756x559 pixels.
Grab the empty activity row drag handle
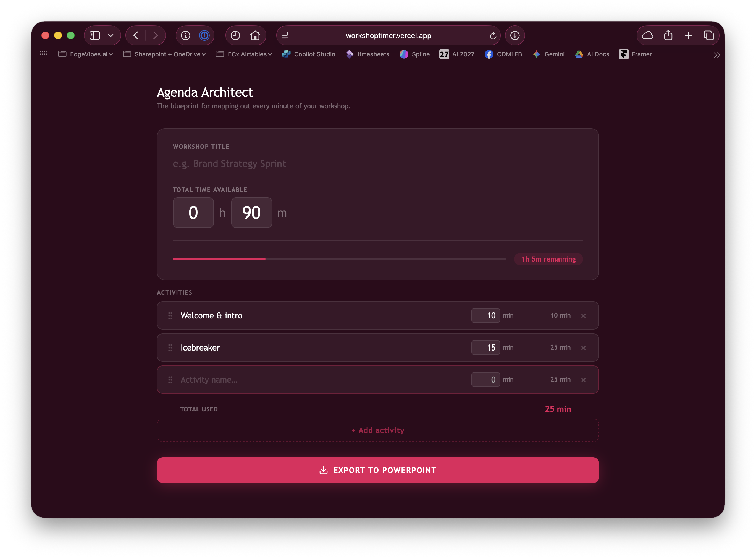pos(170,380)
